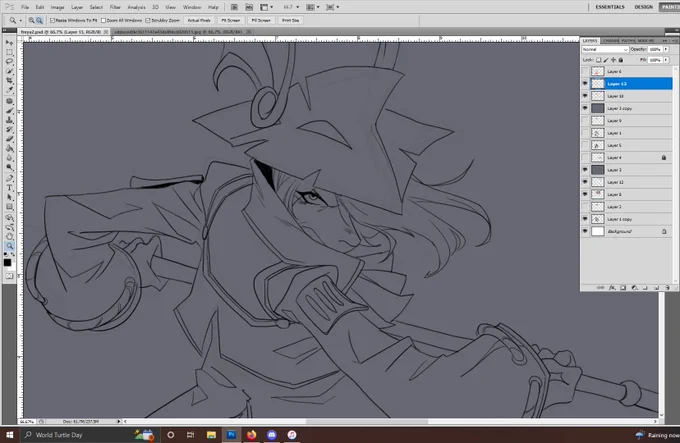Hide Layer 10 visibility eye

point(585,96)
